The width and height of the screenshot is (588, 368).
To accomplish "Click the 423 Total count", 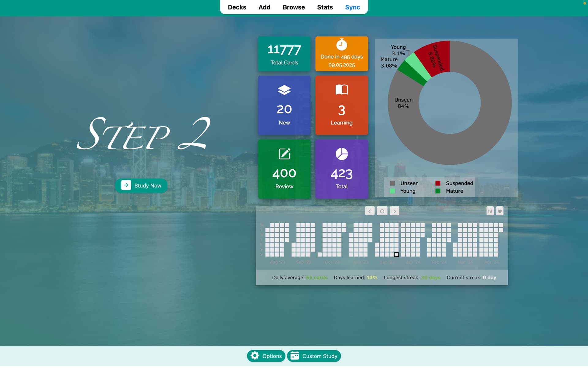I will point(341,174).
